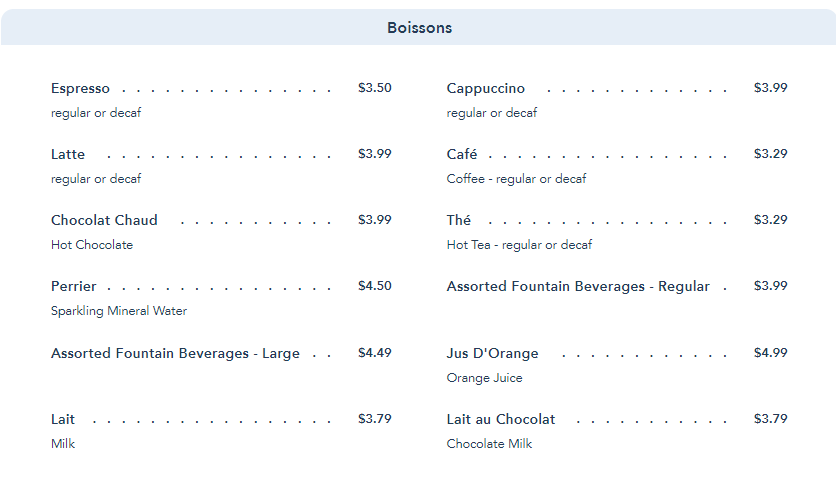This screenshot has height=493, width=836.
Task: Choose the Chocolat Chaud item
Action: [104, 221]
